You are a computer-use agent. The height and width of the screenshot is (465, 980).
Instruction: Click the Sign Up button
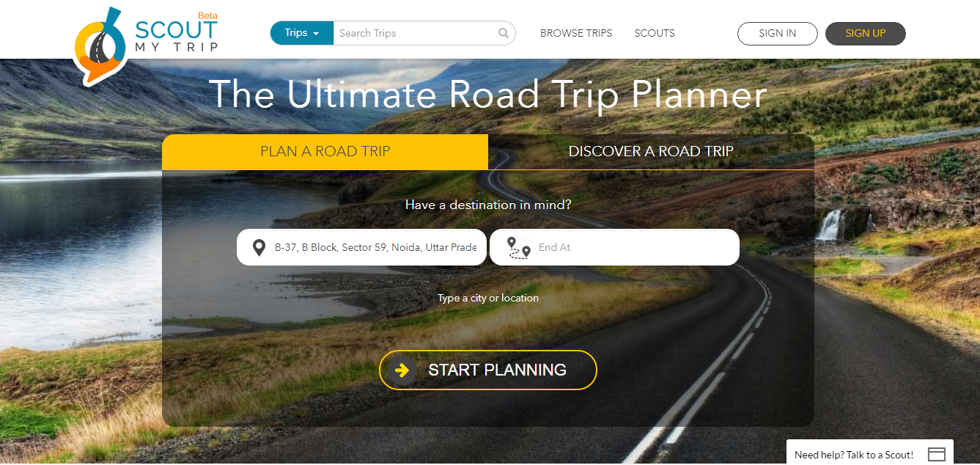pyautogui.click(x=866, y=34)
